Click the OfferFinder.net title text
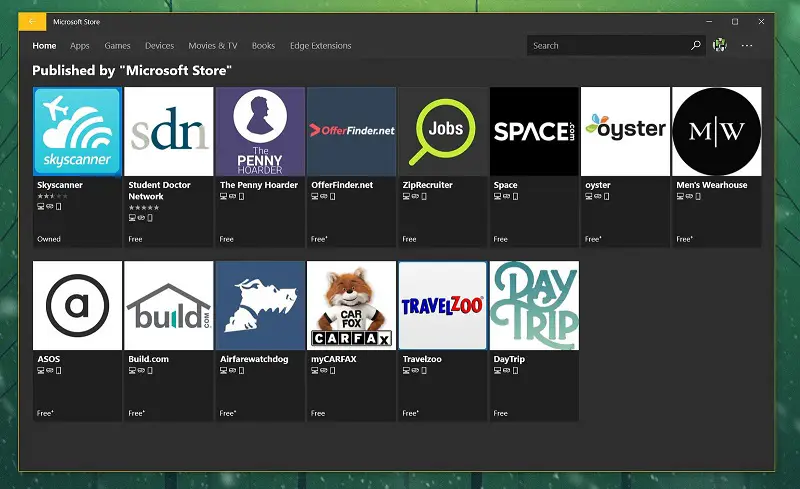Viewport: 800px width, 489px height. click(342, 185)
